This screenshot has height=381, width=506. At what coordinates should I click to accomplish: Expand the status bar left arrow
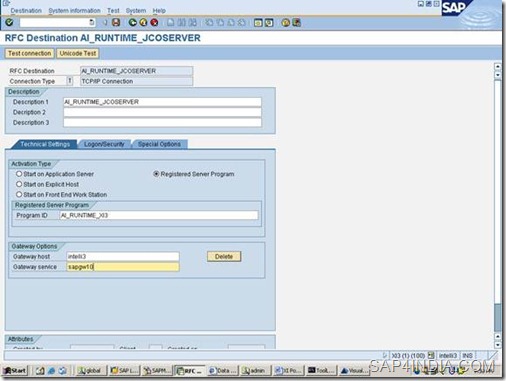[385, 355]
